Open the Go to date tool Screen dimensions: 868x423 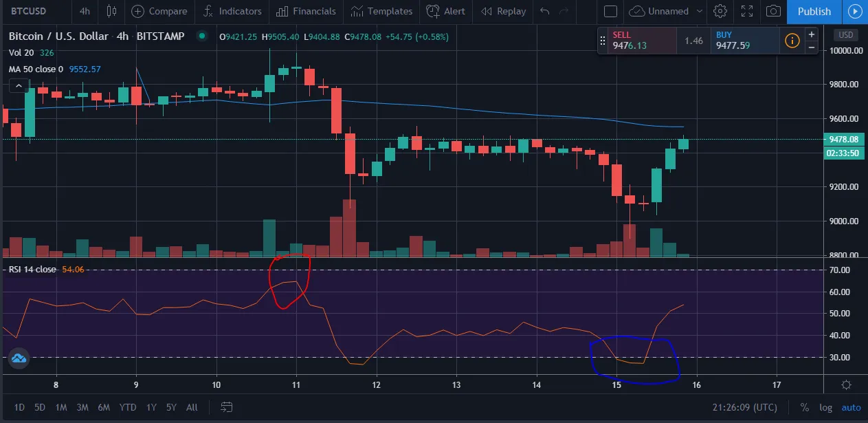(x=227, y=407)
